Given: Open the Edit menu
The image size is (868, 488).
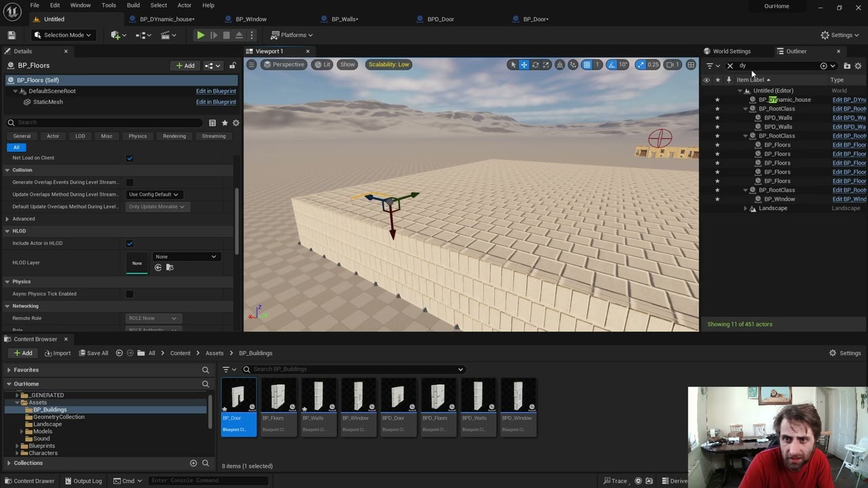Looking at the screenshot, I should coord(55,5).
